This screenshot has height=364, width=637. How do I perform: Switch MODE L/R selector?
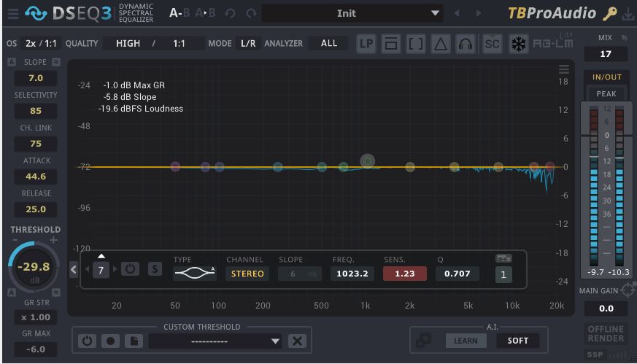click(248, 44)
